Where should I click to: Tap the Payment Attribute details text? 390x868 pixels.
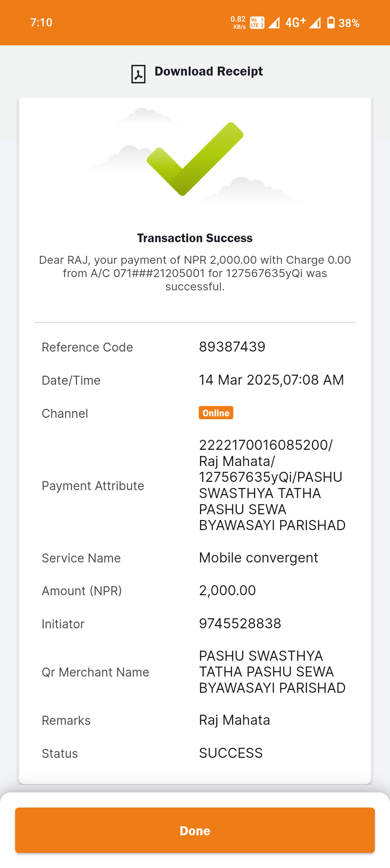click(x=272, y=485)
